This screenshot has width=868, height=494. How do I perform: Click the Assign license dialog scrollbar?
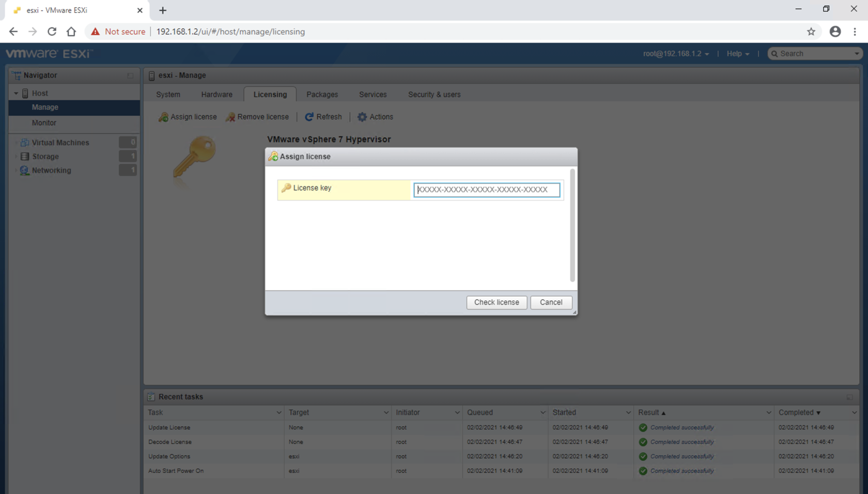coord(572,225)
